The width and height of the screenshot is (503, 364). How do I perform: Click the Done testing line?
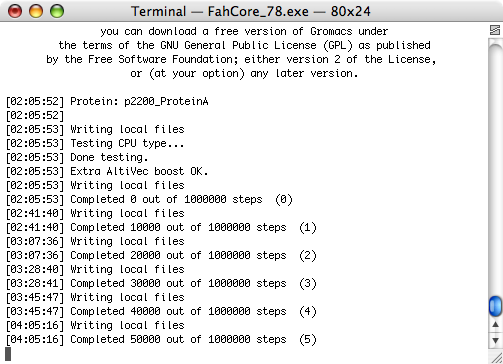(x=77, y=157)
